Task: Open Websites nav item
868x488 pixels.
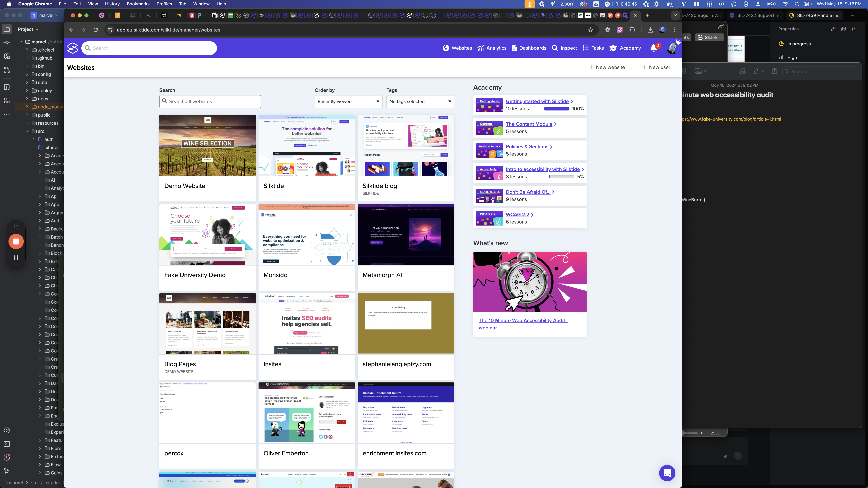Action: coord(457,48)
